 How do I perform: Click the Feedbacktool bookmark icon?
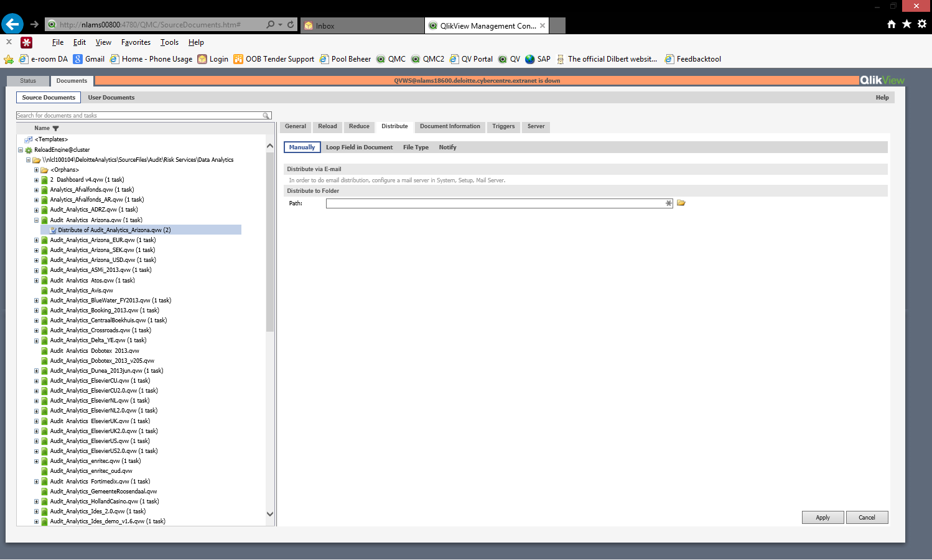669,59
